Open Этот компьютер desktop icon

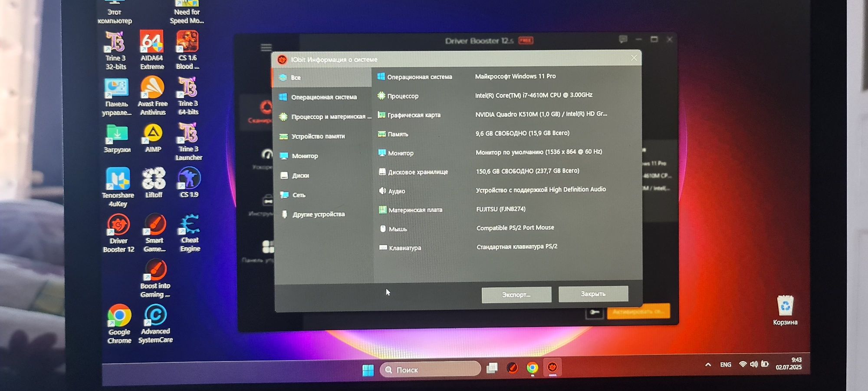[115, 12]
